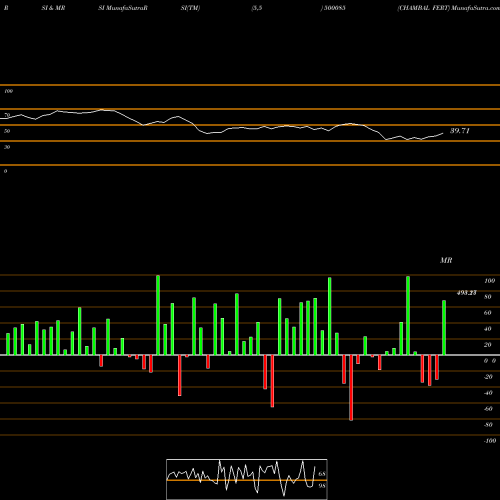Image resolution: width=500 pixels, height=500 pixels.
Task: Click the 60 label on MR axis
Action: [x=488, y=313]
